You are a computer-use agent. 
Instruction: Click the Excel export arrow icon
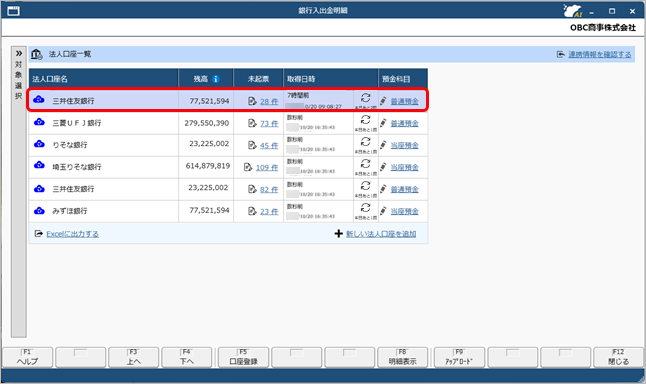(x=39, y=234)
